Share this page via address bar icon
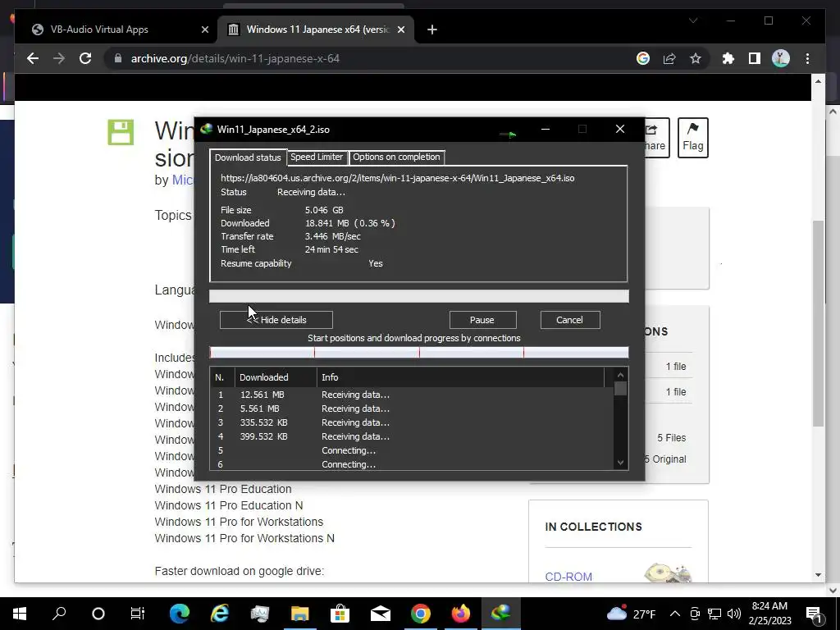The image size is (840, 630). (669, 58)
